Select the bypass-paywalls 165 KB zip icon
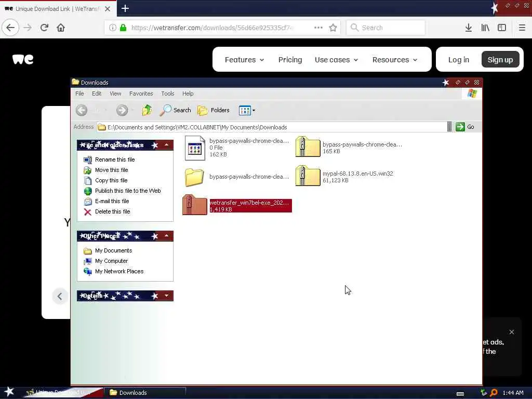The image size is (532, 399). click(308, 147)
